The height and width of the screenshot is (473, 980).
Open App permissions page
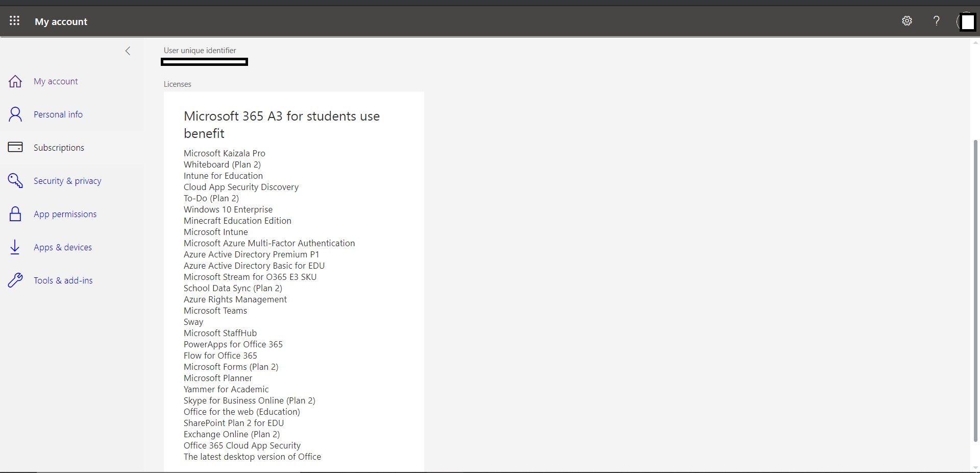pos(65,214)
